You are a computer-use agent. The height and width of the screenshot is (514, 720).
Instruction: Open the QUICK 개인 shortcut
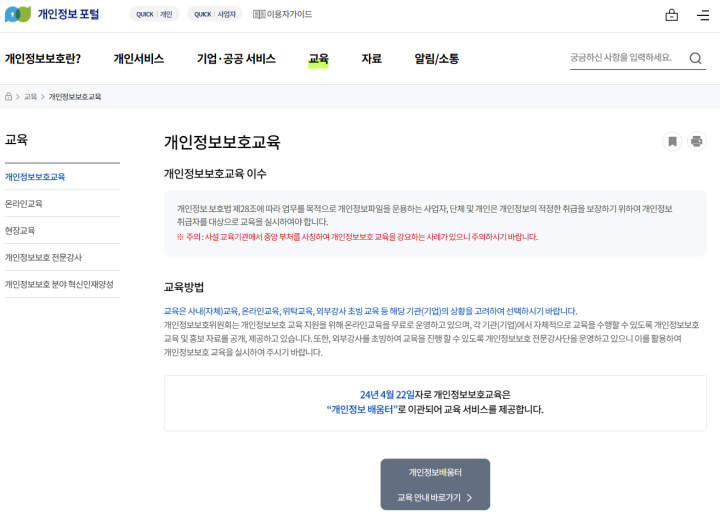pos(154,14)
